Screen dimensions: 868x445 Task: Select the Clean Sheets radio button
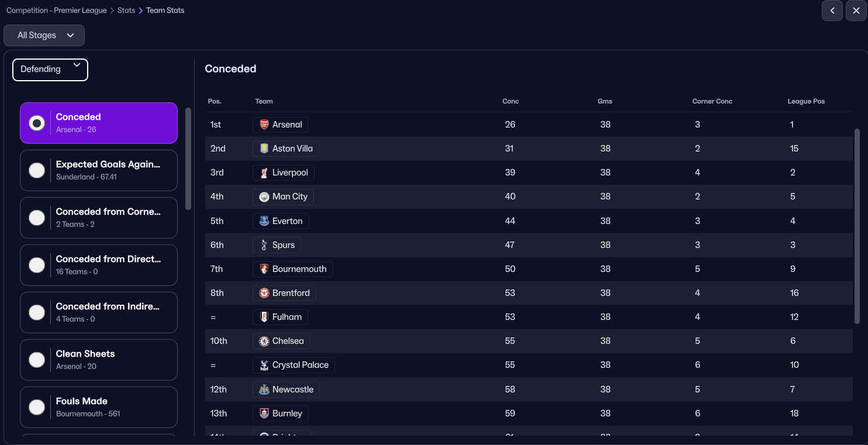(x=37, y=360)
